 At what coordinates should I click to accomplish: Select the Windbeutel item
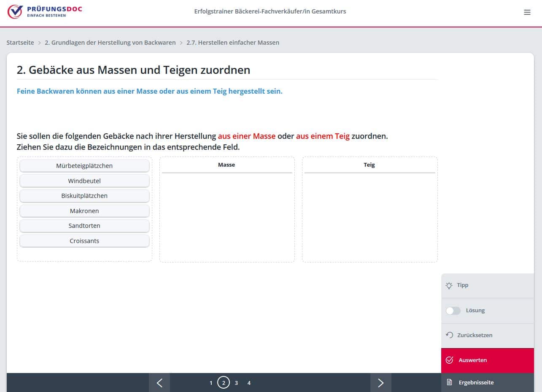pyautogui.click(x=84, y=181)
